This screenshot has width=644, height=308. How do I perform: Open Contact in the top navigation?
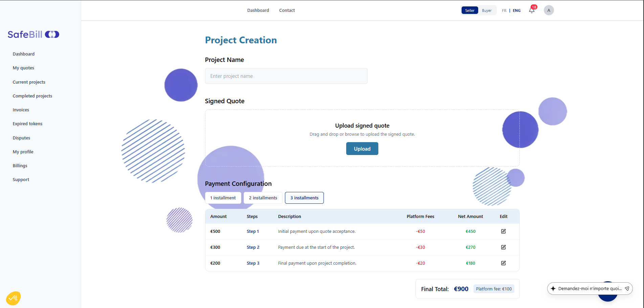[287, 10]
